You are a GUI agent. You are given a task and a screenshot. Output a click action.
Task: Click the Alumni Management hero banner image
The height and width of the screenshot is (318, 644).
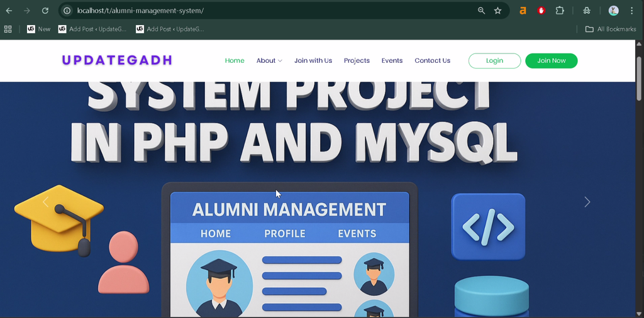[318, 199]
